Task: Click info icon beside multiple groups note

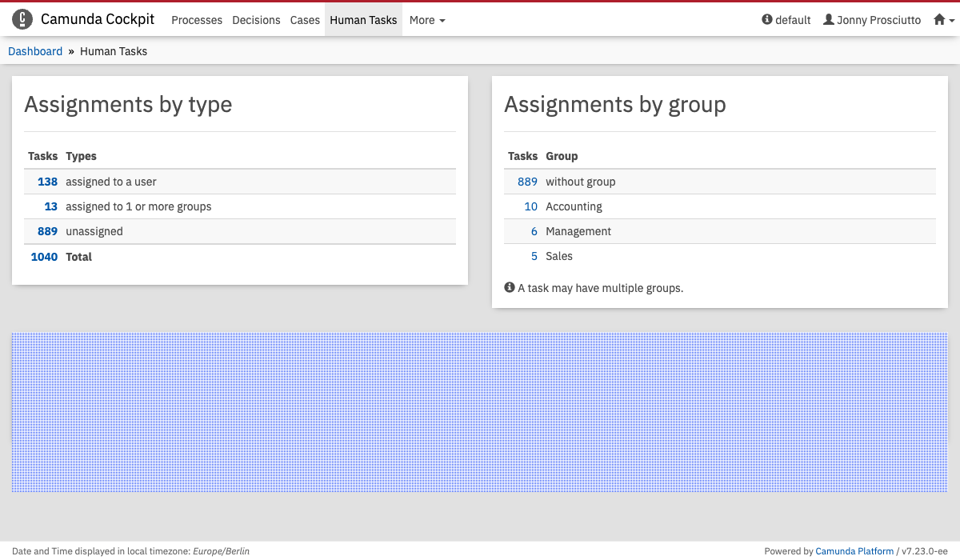Action: pyautogui.click(x=510, y=287)
